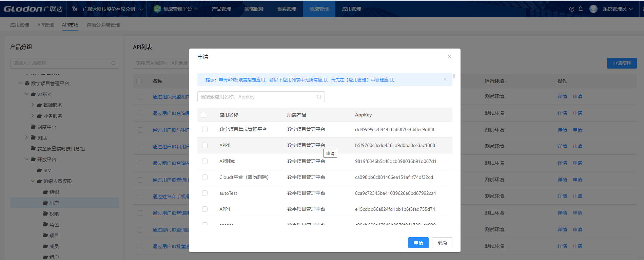
Task: Click the BIM folder icon
Action: tap(39, 170)
